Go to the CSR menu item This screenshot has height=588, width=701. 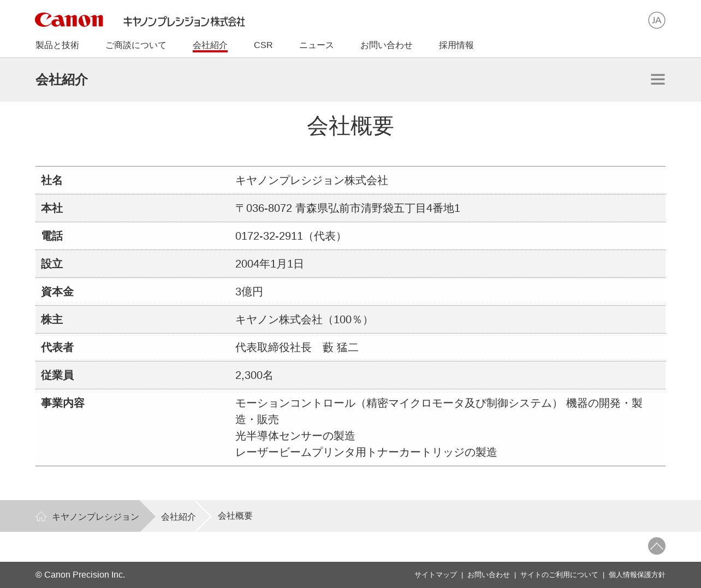(263, 45)
